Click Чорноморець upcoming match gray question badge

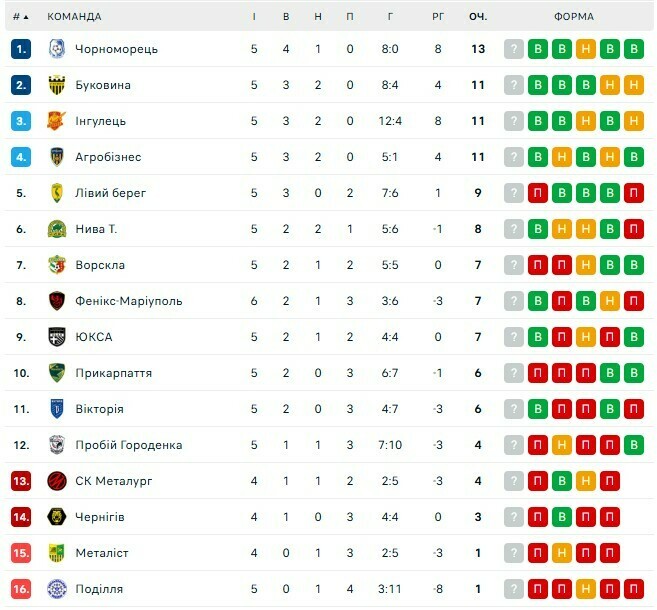[514, 49]
